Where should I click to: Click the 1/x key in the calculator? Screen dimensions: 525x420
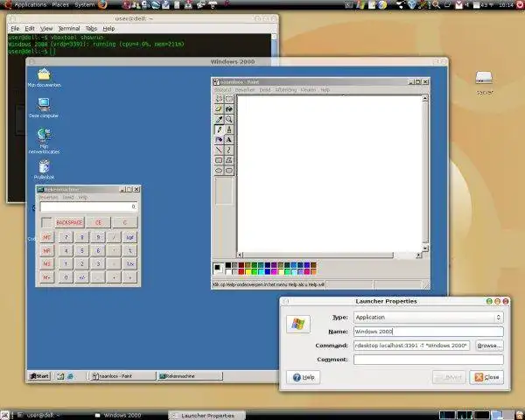click(x=129, y=264)
